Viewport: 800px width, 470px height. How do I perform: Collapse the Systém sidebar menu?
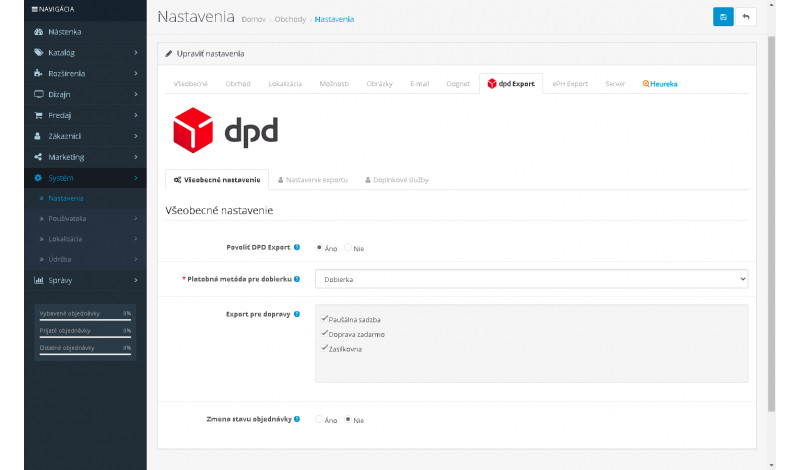pos(136,178)
